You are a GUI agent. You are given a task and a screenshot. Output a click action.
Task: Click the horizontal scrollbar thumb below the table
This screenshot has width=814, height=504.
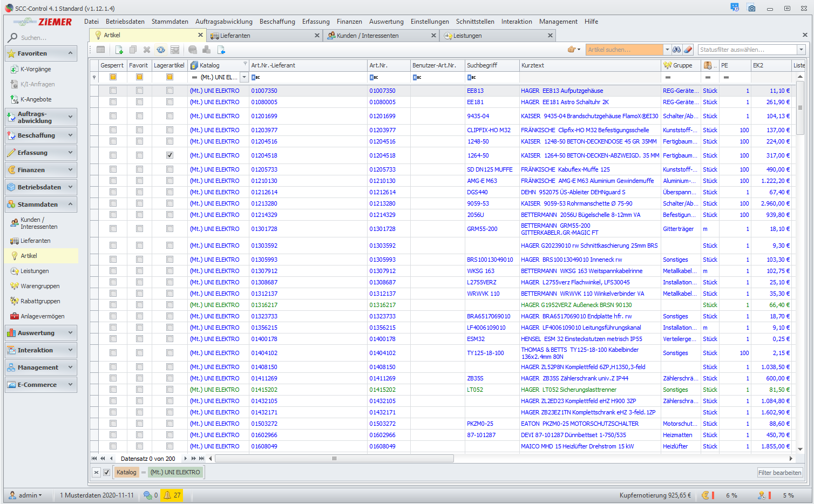334,459
